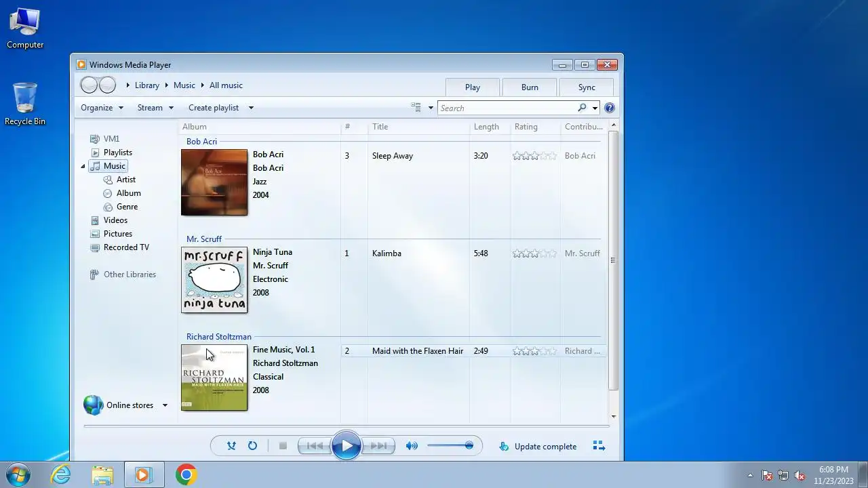The image size is (868, 488).
Task: Switch to Now Playing view
Action: click(599, 446)
